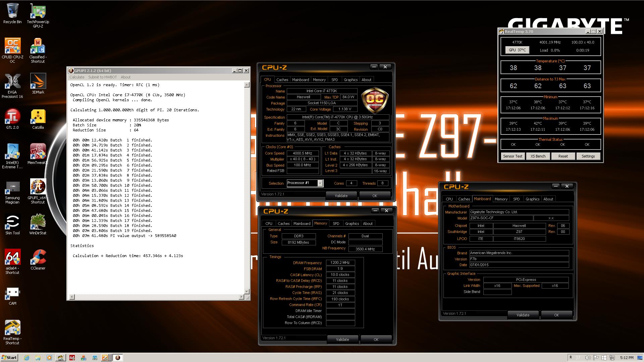Open the aida64 shortcut desktop icon
Screen dimensions: 644x362
12,262
